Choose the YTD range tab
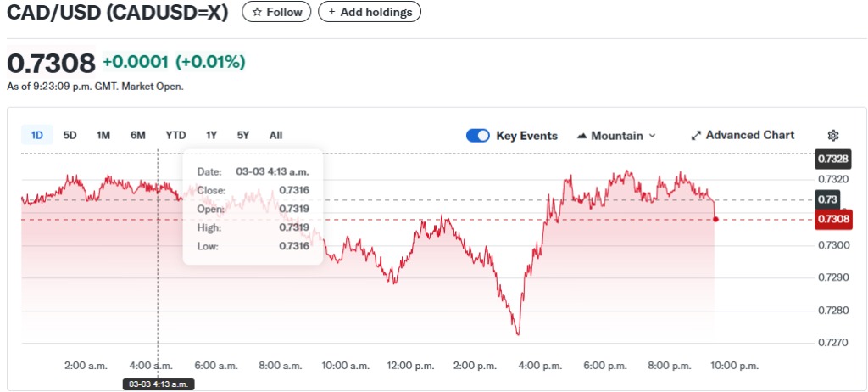 click(175, 135)
